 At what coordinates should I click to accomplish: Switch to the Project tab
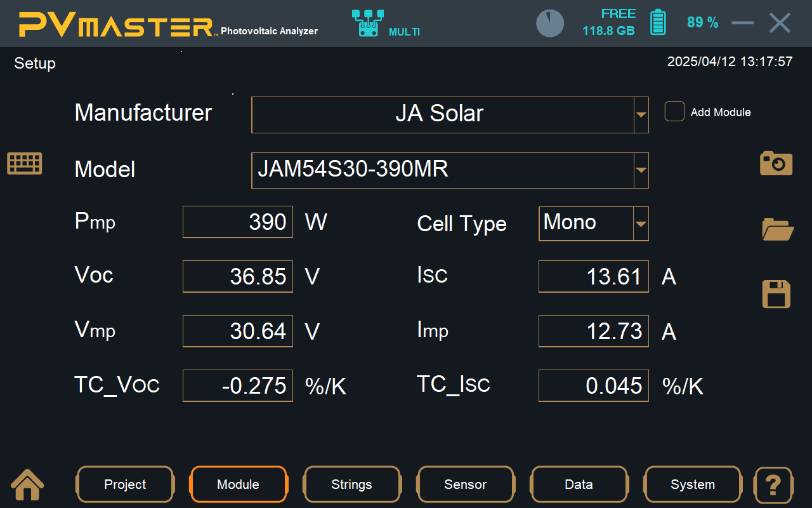(x=125, y=485)
